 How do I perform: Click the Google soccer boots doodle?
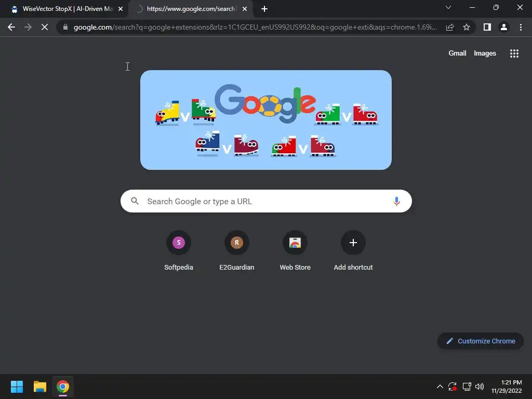click(x=265, y=120)
